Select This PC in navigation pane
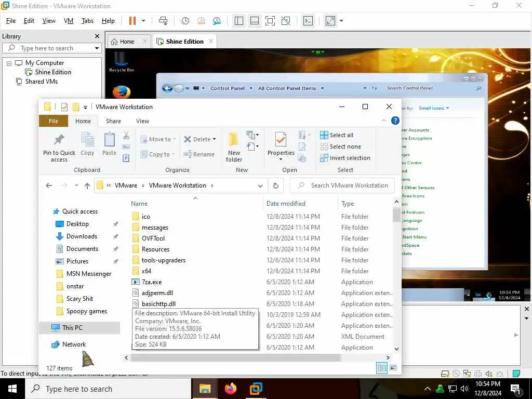This screenshot has height=399, width=532. click(x=72, y=328)
